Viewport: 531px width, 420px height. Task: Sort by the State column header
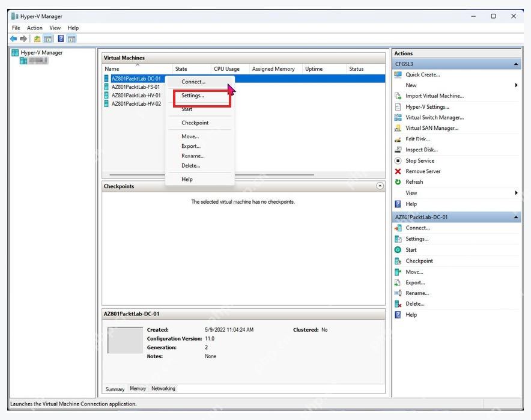(x=192, y=68)
